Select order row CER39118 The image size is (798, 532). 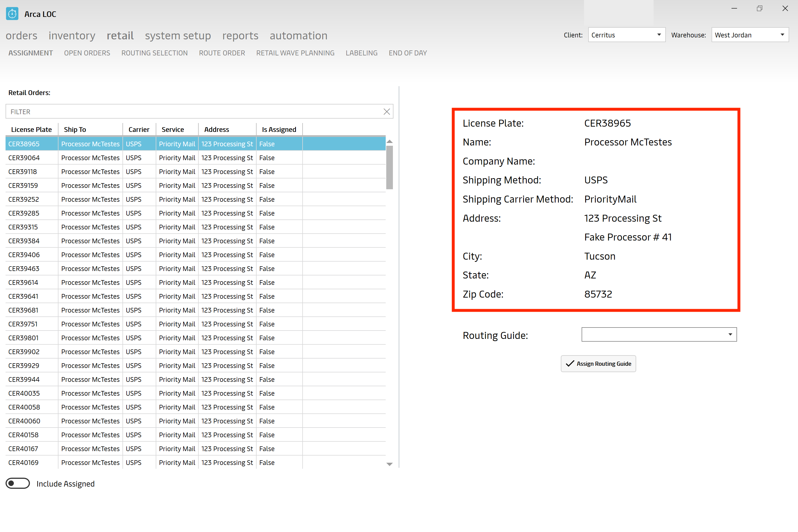(x=195, y=172)
